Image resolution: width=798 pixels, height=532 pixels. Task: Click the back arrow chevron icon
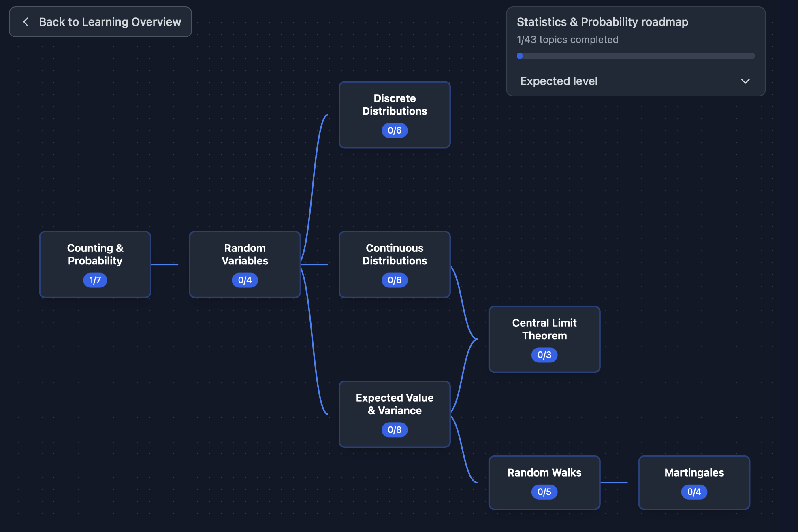(x=26, y=22)
